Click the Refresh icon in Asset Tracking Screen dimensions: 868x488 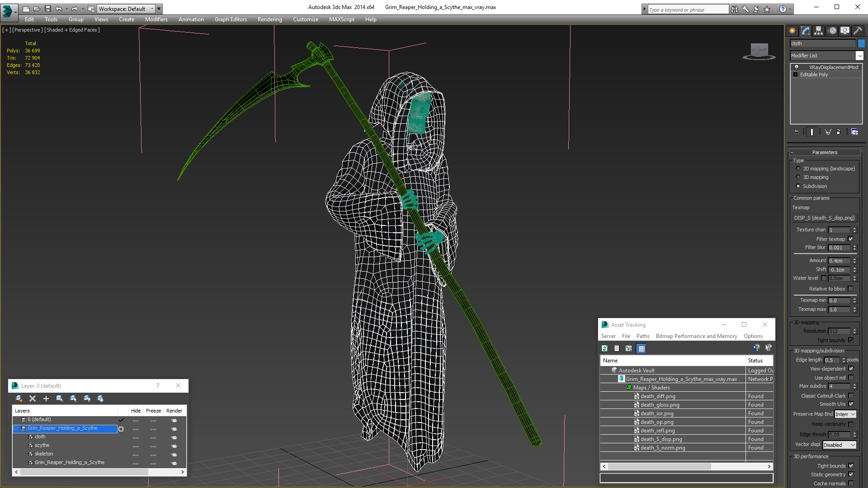point(604,348)
